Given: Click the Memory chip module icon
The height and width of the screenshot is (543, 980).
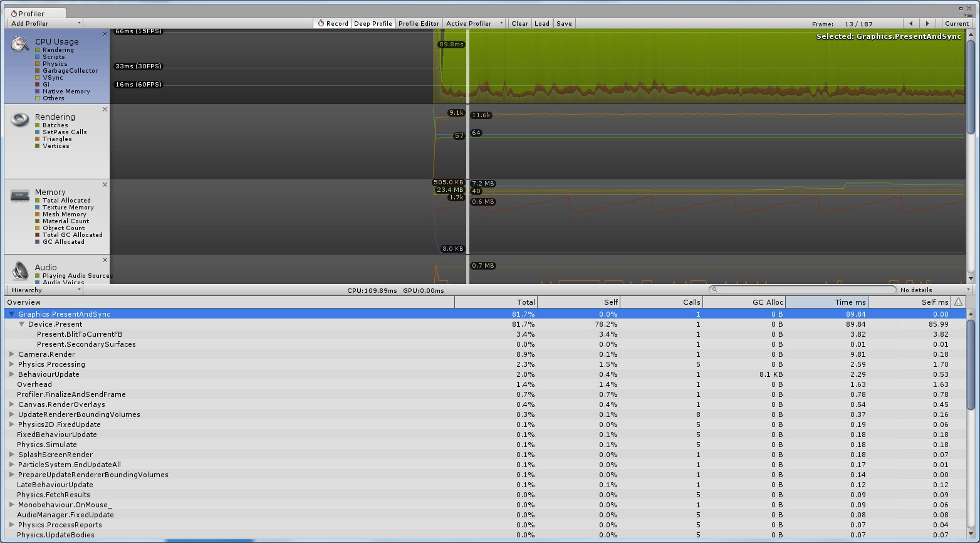Looking at the screenshot, I should 20,196.
